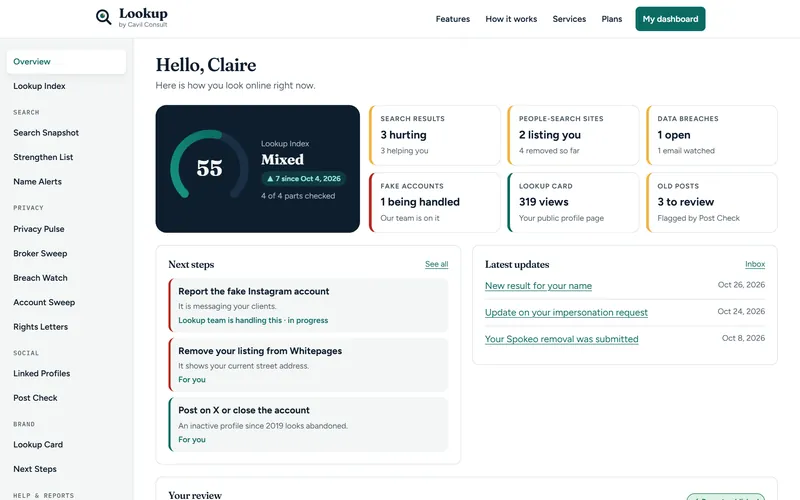The image size is (800, 500).
Task: Click the 'Hello, Claire' heading
Action: pos(206,65)
